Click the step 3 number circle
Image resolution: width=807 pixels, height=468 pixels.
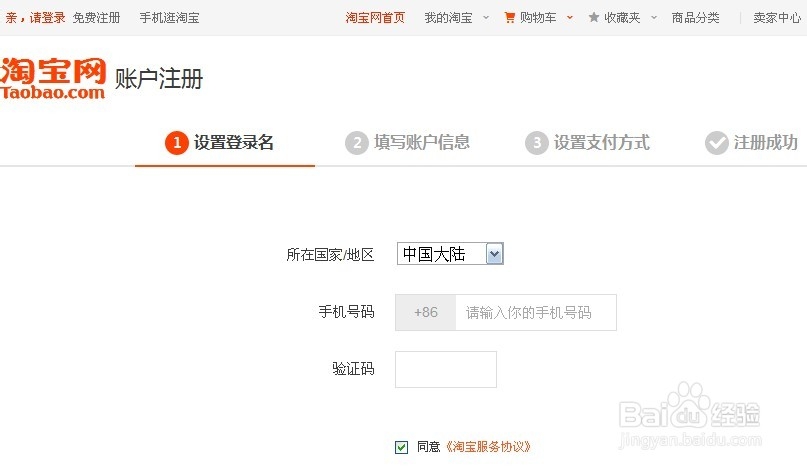[x=537, y=143]
